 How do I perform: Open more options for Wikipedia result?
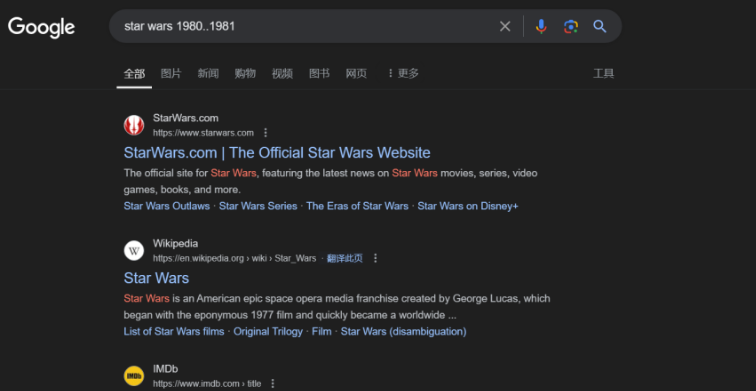point(376,258)
